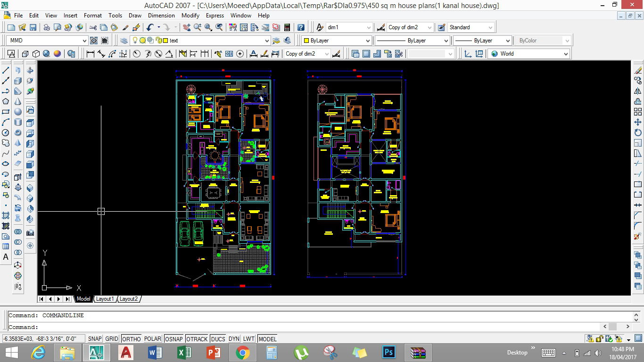Switch to the Layout1 tab
Image resolution: width=644 pixels, height=362 pixels.
[x=105, y=299]
